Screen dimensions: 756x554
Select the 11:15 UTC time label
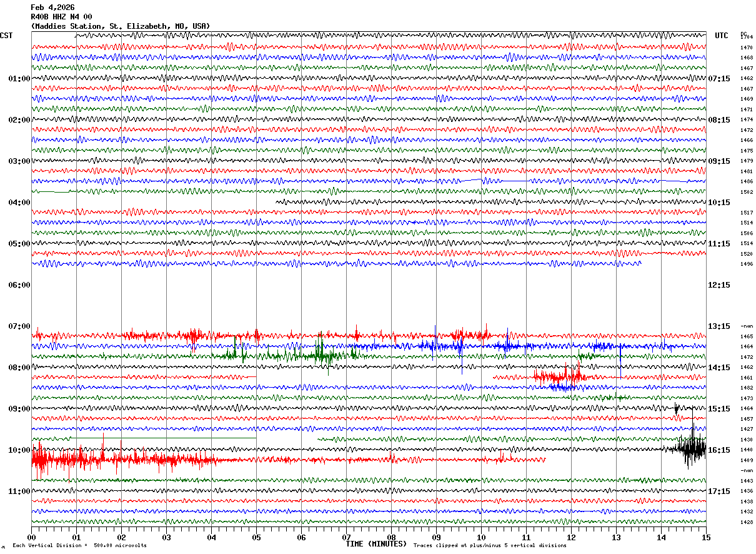click(719, 244)
